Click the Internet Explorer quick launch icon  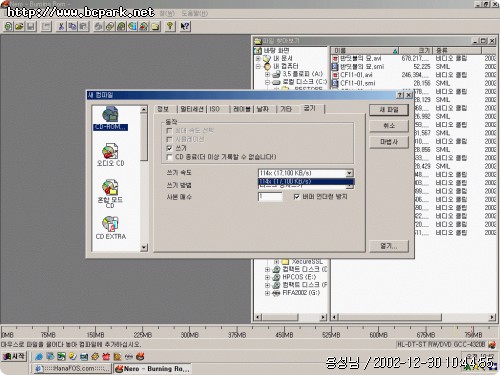tap(39, 356)
